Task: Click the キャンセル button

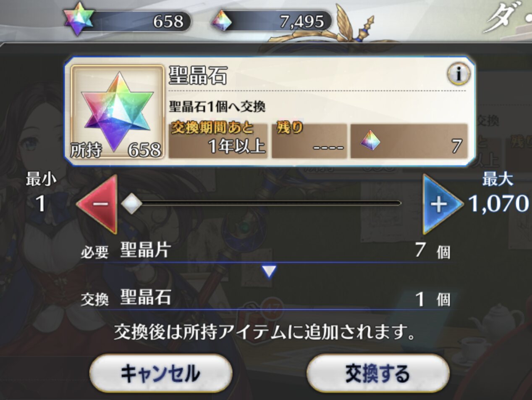Action: click(160, 373)
